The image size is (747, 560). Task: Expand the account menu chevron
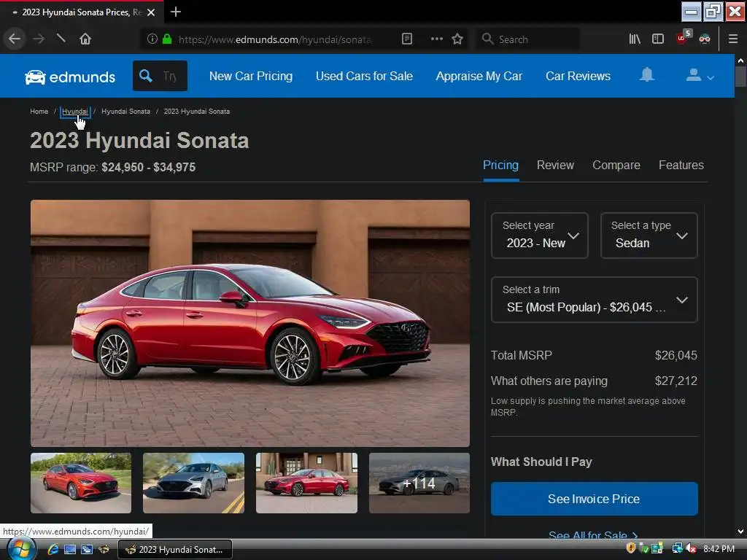[x=711, y=77]
